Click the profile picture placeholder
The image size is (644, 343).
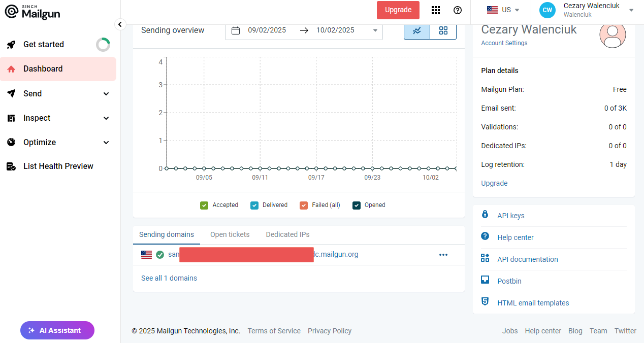[x=613, y=35]
